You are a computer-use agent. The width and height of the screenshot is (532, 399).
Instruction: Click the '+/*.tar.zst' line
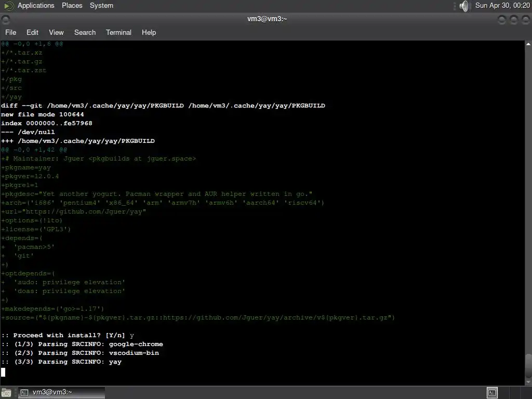24,70
